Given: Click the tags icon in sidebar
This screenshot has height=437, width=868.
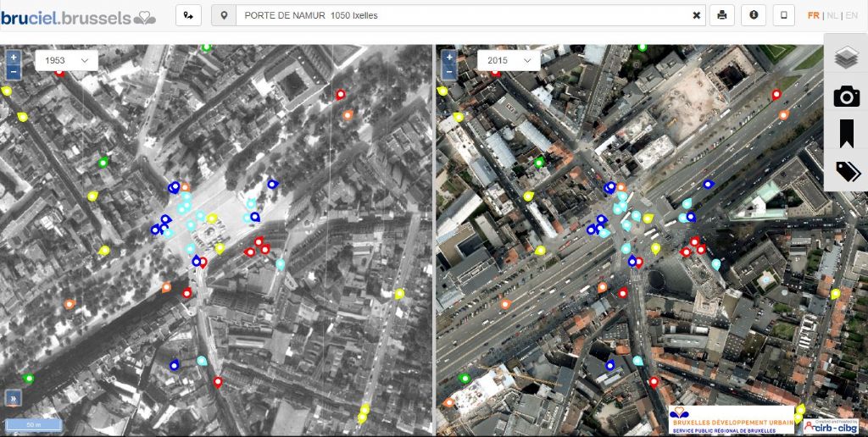Looking at the screenshot, I should [x=846, y=172].
